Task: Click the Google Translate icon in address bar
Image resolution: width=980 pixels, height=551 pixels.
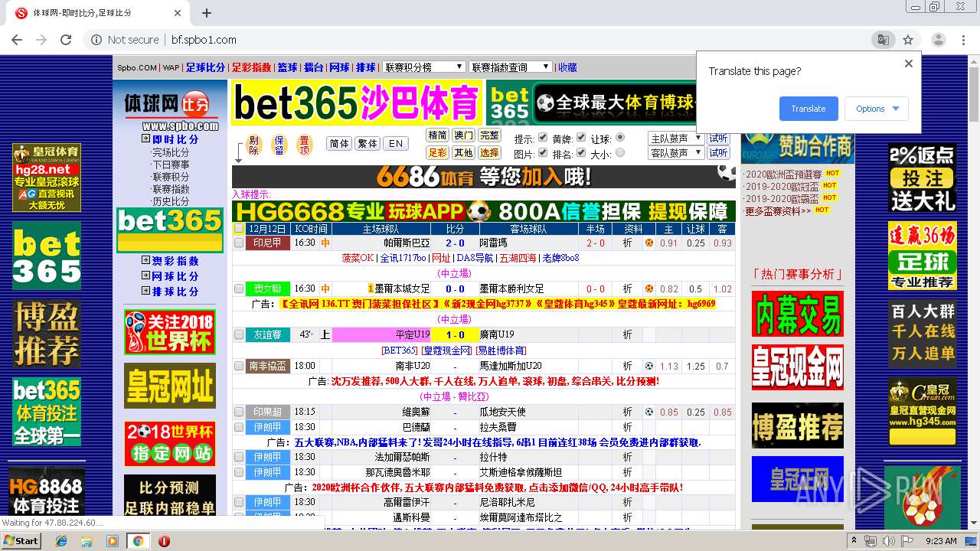Action: coord(883,40)
